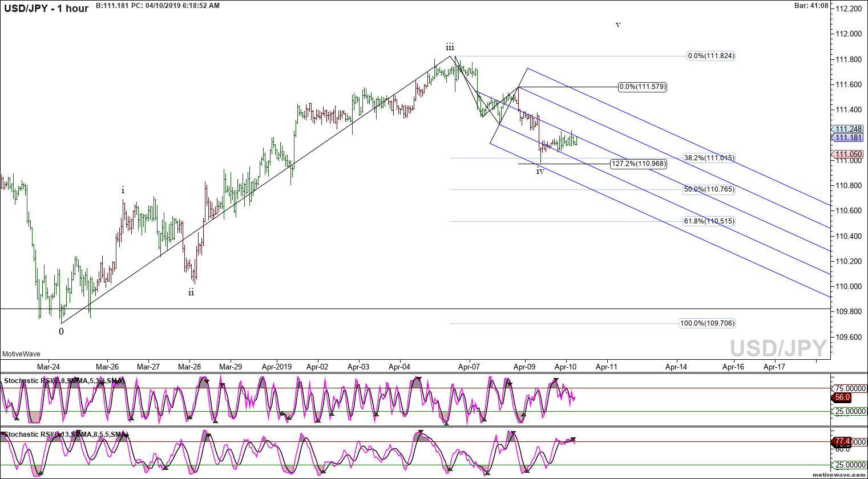868x479 pixels.
Task: Click the Apr-04 date on time axis
Action: pos(399,367)
